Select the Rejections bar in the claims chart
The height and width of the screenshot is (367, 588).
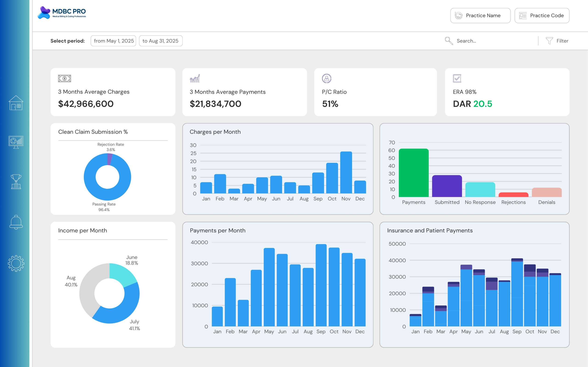coord(513,194)
